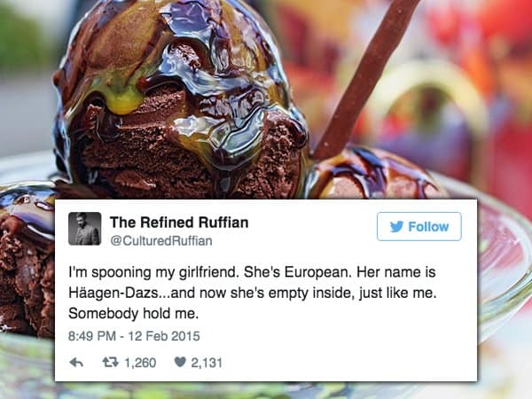Click the Twitter bird icon in the Follow button
This screenshot has height=399, width=532.
pyautogui.click(x=396, y=226)
